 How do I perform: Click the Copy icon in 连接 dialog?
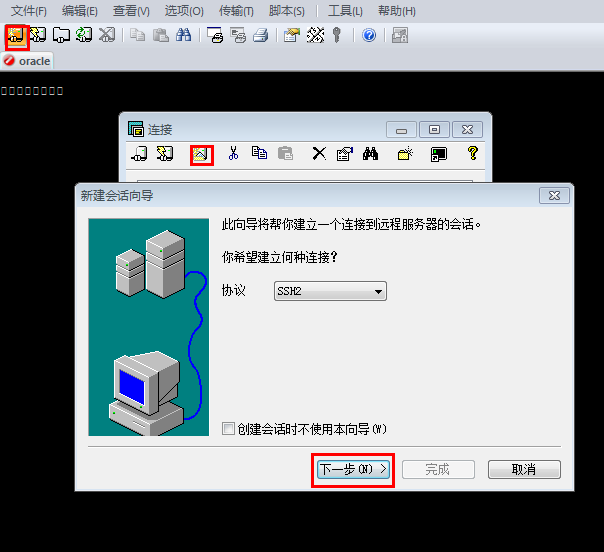click(x=259, y=153)
